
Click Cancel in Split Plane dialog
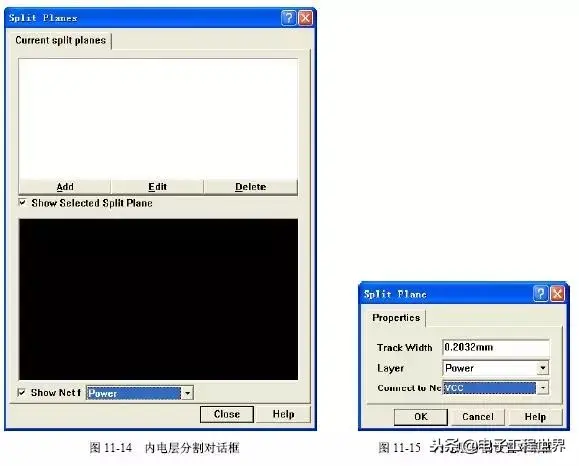point(478,417)
